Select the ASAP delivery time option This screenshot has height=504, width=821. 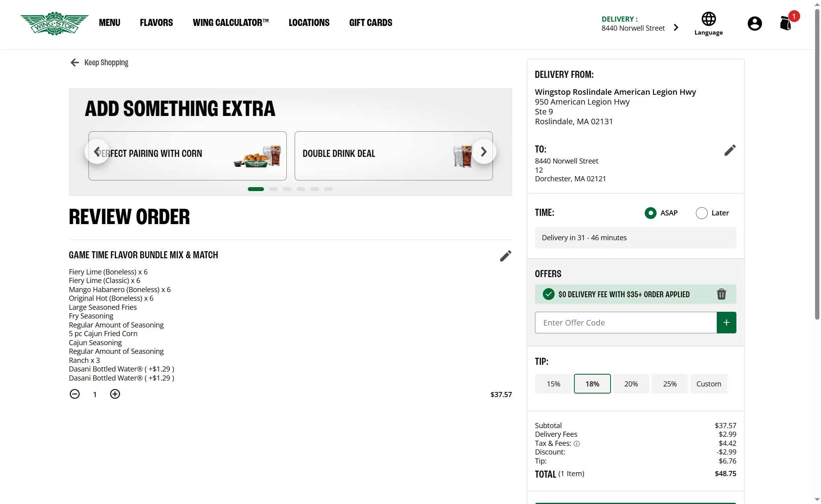click(x=651, y=213)
